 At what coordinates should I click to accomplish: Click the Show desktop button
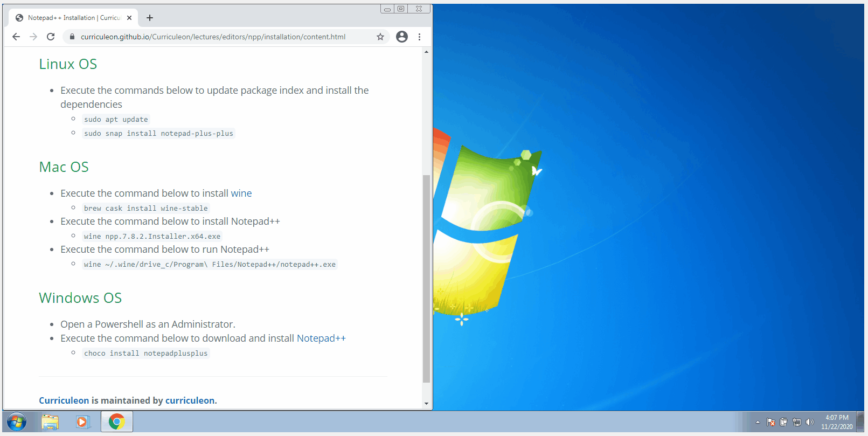(860, 422)
